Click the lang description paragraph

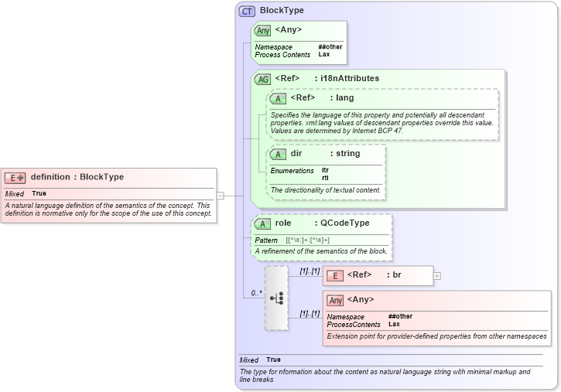click(381, 123)
